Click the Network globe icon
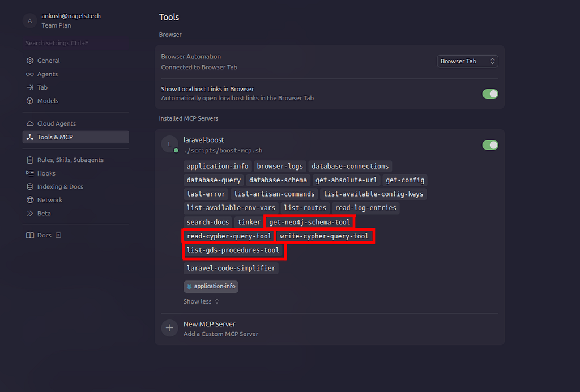The image size is (580, 392). (x=30, y=200)
